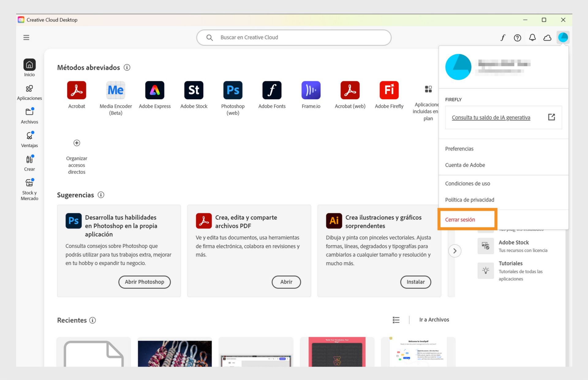Switch Recientes to list view
This screenshot has height=380, width=588.
(x=396, y=320)
